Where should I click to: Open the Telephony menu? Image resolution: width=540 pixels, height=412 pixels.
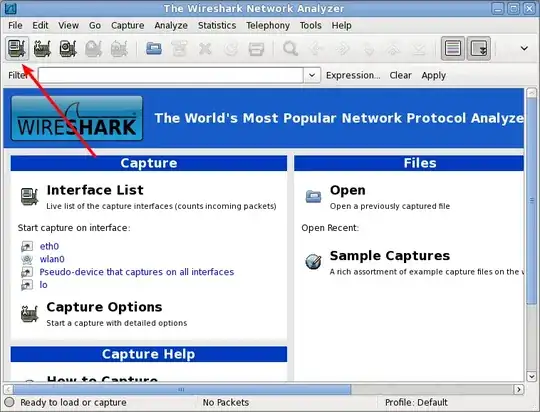(x=268, y=25)
